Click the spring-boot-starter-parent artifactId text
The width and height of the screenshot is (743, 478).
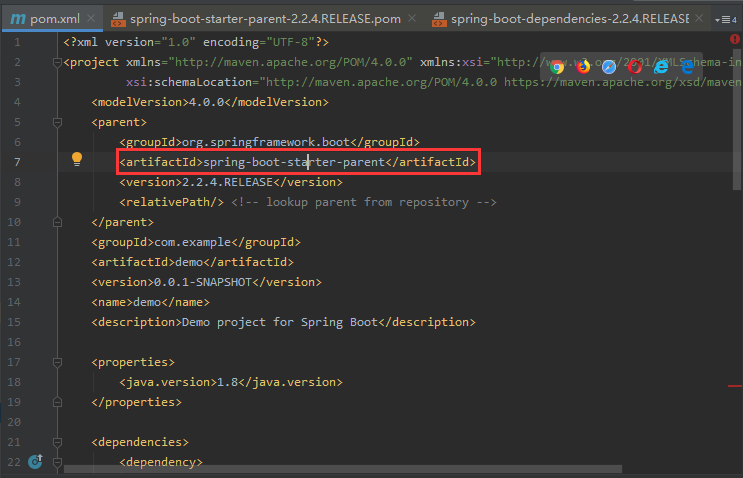pos(294,162)
